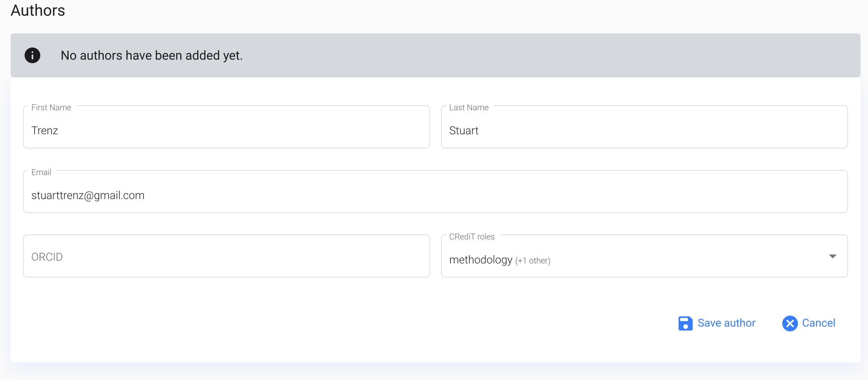Select the 'methodology (+1 other)' roles value
The image size is (868, 380).
click(500, 260)
